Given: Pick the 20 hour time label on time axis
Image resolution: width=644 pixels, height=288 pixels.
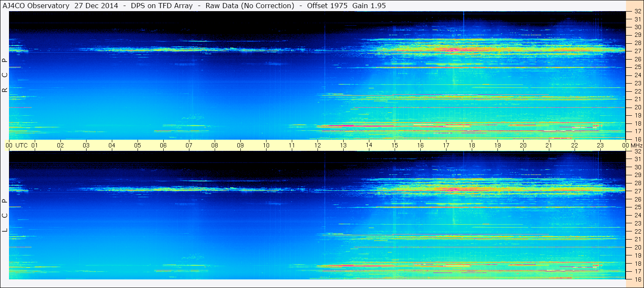Looking at the screenshot, I should [523, 145].
